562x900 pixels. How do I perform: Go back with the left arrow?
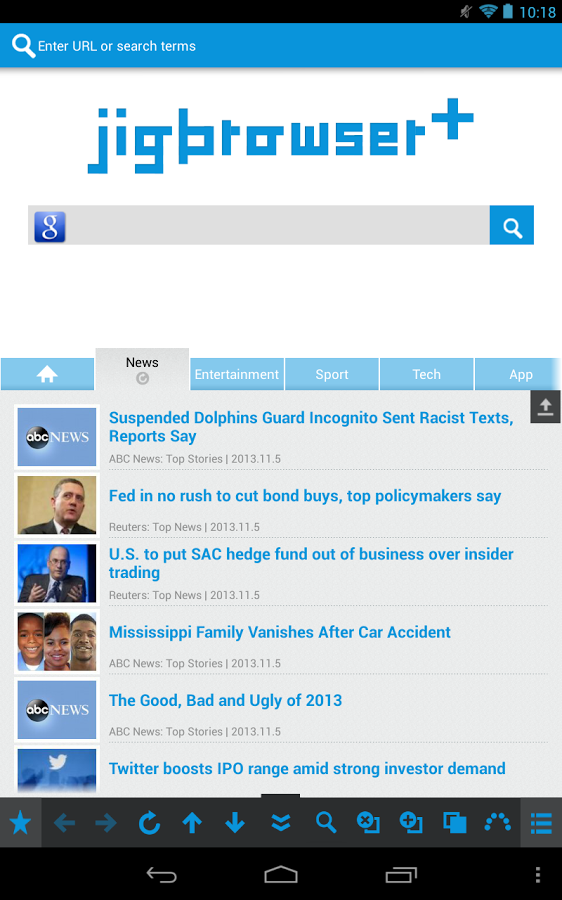pos(64,823)
